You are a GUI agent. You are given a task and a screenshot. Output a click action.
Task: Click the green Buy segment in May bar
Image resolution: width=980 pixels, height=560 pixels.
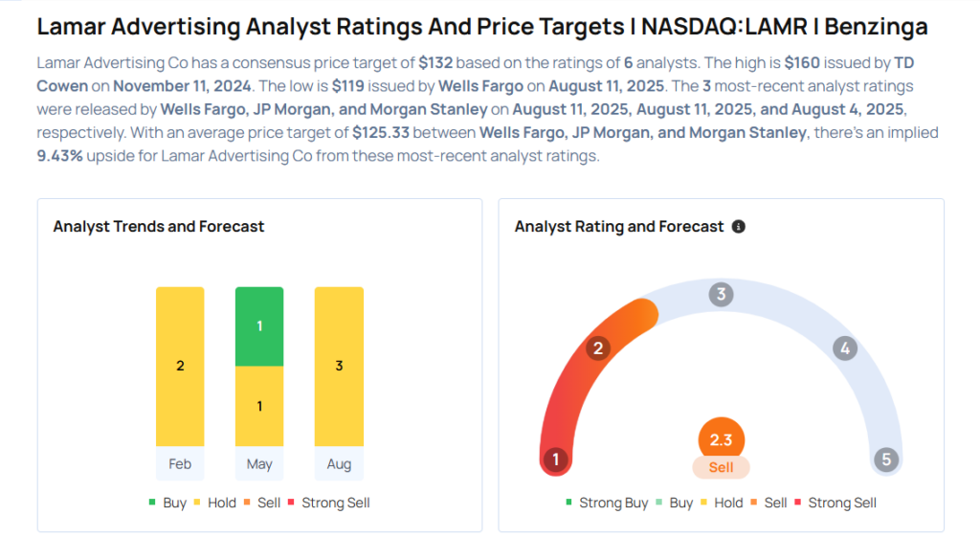coord(259,326)
